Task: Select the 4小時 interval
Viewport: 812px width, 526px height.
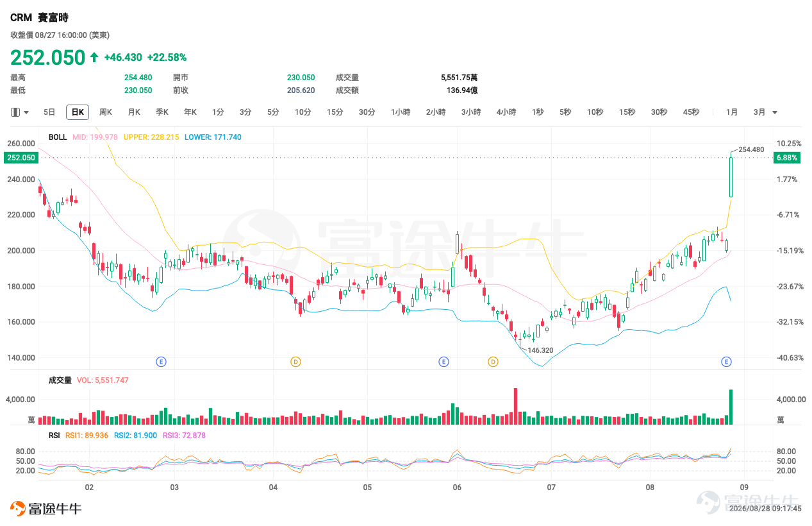Action: click(506, 112)
